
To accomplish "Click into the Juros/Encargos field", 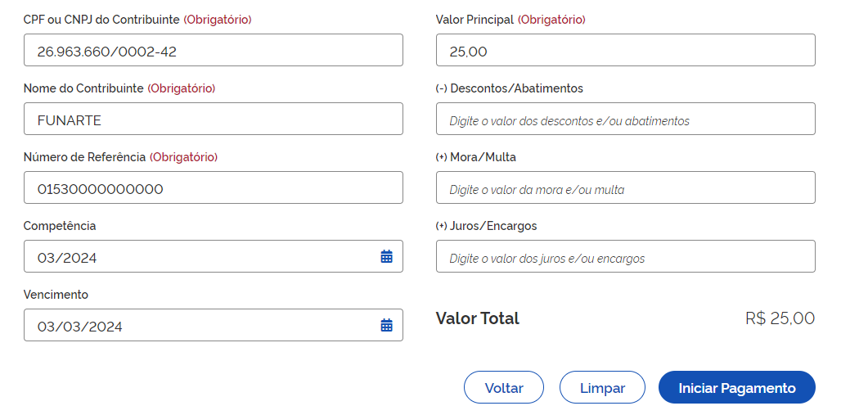I will [625, 257].
